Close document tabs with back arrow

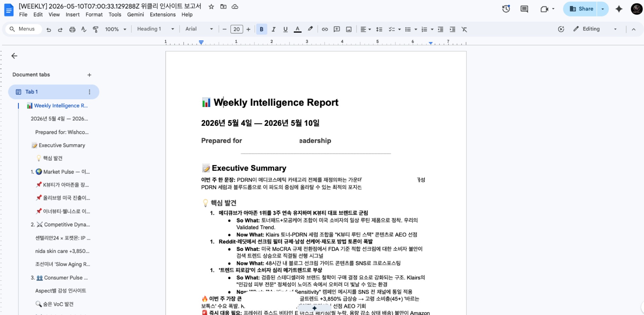point(14,56)
